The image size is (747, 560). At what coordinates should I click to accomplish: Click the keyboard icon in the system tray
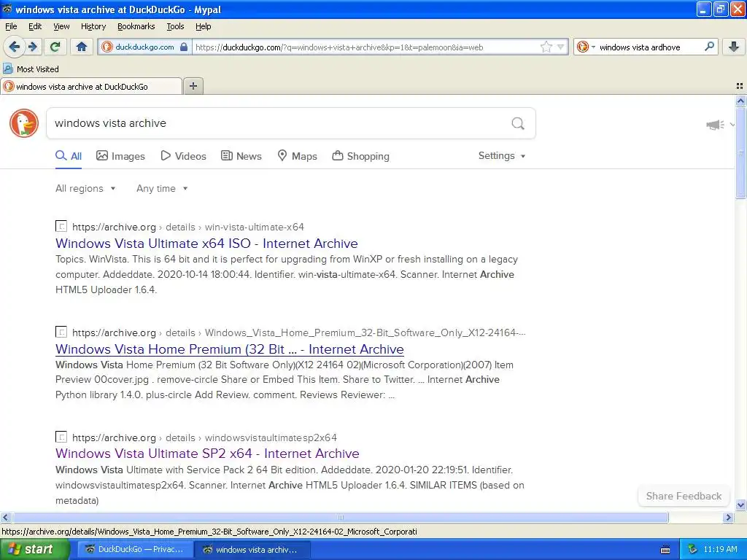665,550
